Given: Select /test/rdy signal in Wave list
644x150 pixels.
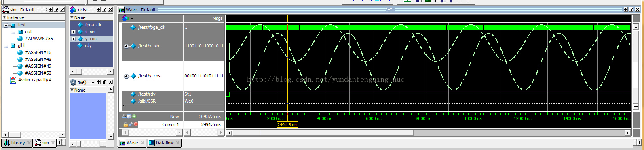Looking at the screenshot, I should coord(146,94).
